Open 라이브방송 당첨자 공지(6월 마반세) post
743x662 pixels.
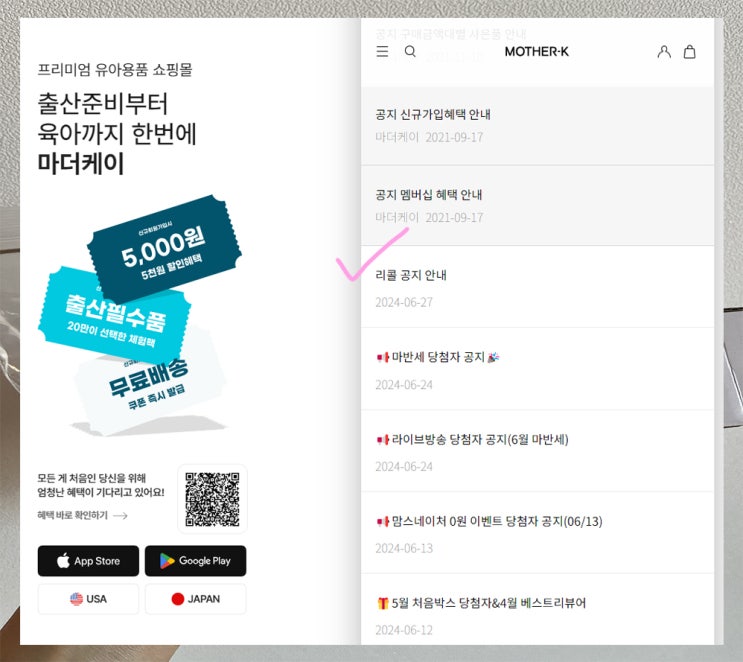(537, 451)
